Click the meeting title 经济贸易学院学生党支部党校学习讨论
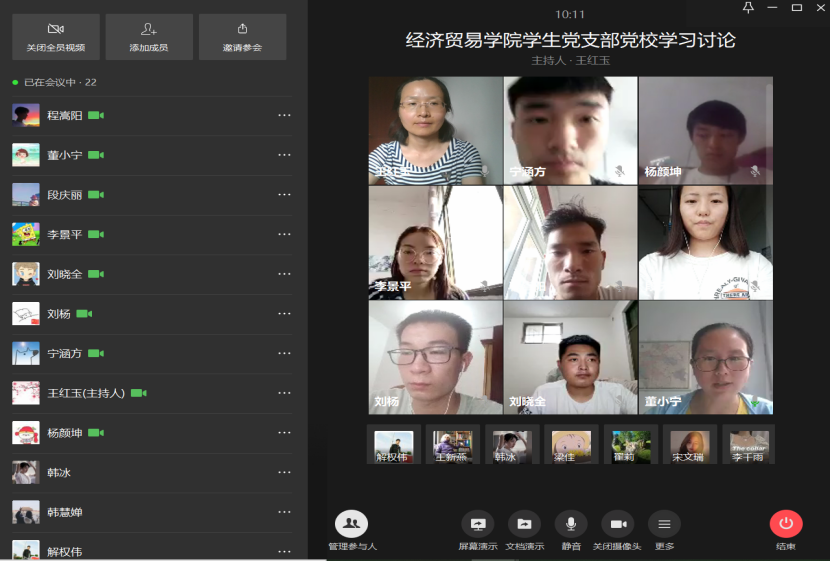The height and width of the screenshot is (562, 830). point(571,40)
